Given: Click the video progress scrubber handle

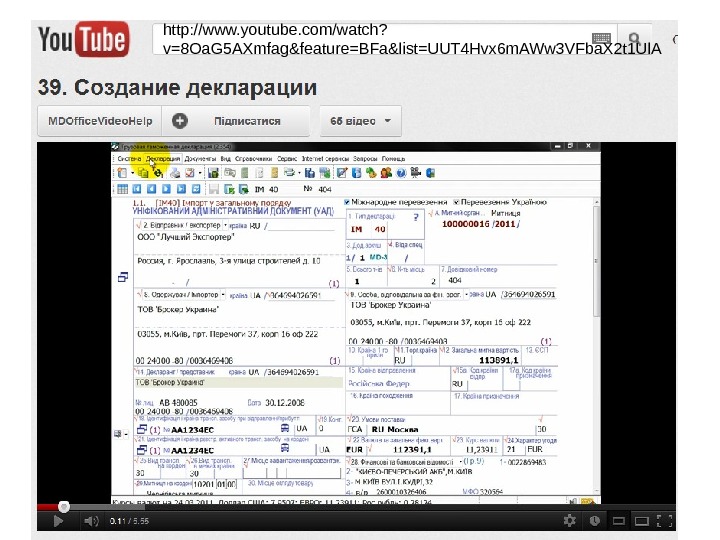Looking at the screenshot, I should [64, 506].
